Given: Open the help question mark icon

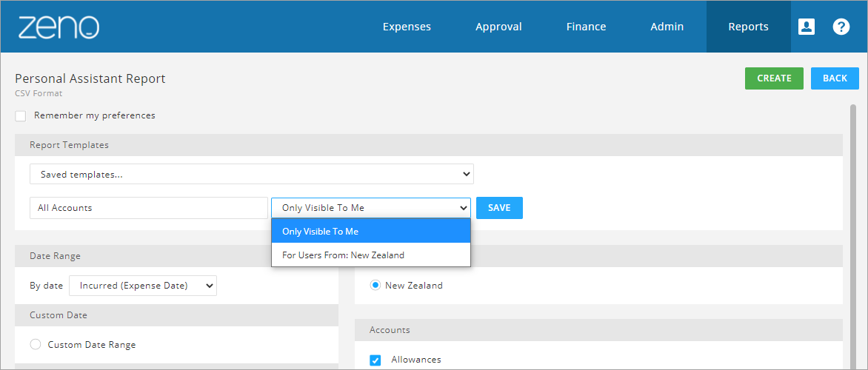Looking at the screenshot, I should click(x=841, y=27).
